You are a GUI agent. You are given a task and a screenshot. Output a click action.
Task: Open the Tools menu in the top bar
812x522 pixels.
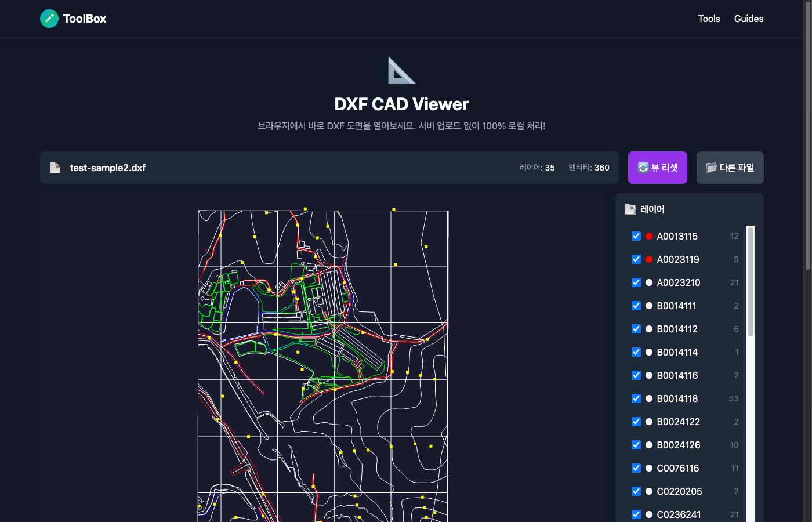tap(709, 19)
